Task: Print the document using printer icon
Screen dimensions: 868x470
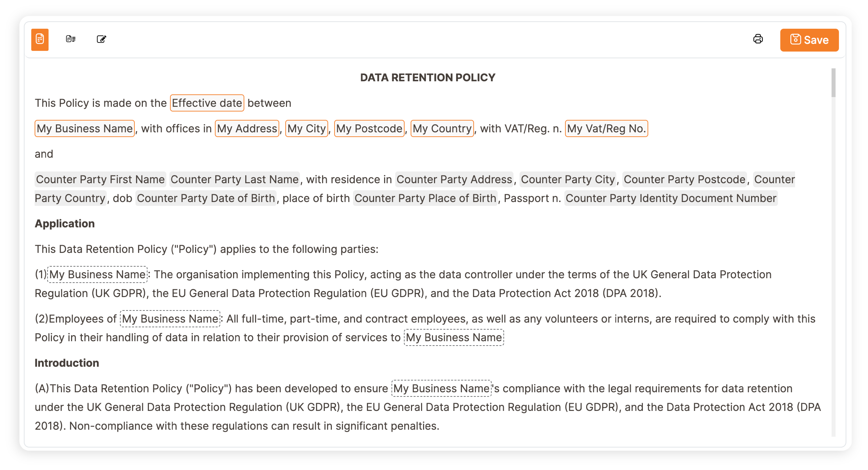Action: pos(757,39)
